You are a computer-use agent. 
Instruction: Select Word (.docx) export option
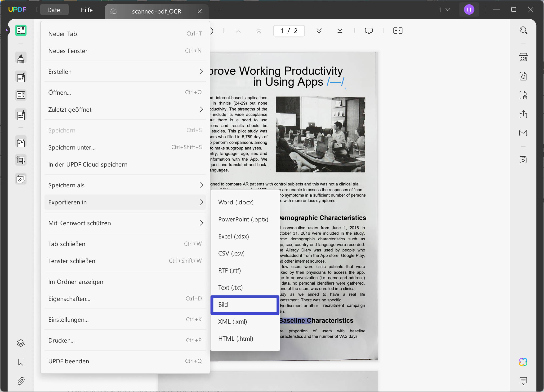(x=236, y=202)
